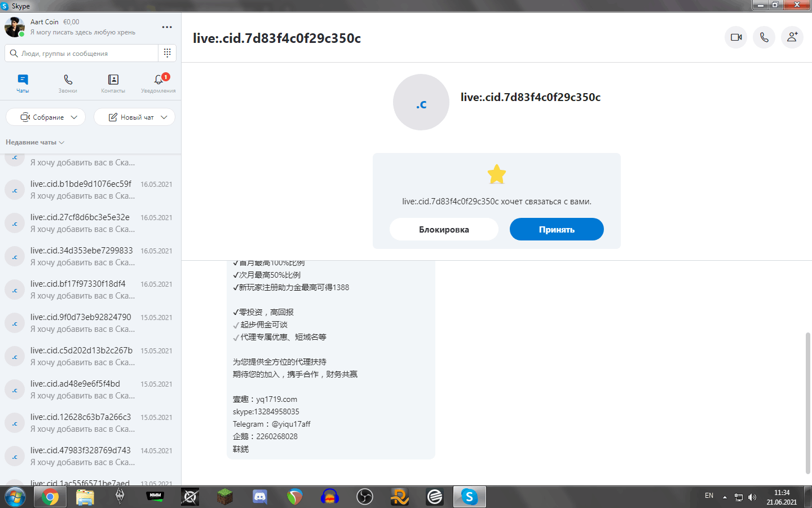Accept the contact request with Принять
The height and width of the screenshot is (508, 812).
pos(557,229)
